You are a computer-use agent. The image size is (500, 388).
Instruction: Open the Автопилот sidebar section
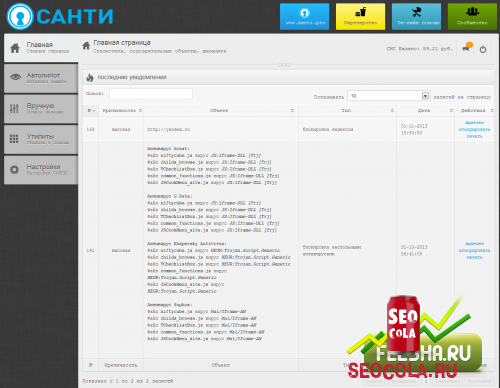point(41,78)
